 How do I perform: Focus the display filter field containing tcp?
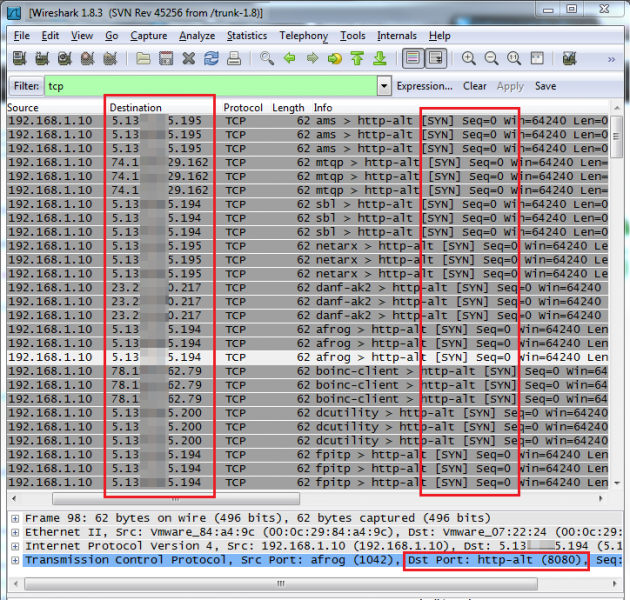(x=211, y=86)
